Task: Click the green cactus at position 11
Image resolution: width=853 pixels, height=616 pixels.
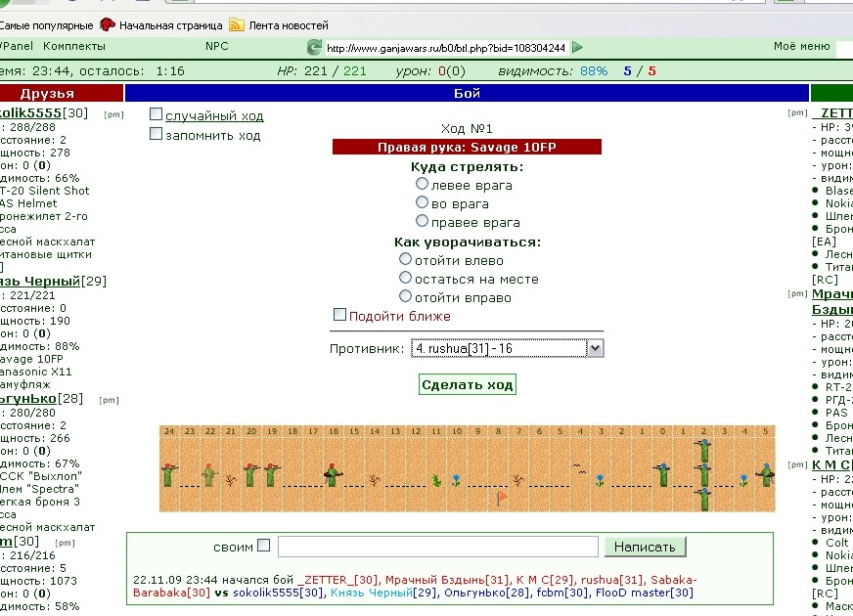Action: pos(436,480)
